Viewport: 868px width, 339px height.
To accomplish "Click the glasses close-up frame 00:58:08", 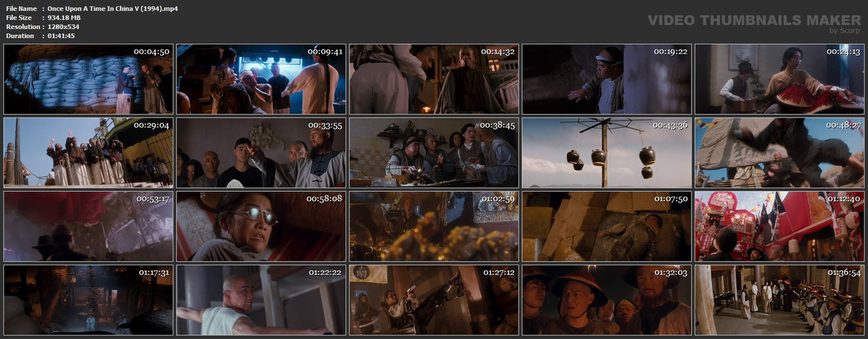I will tap(261, 226).
